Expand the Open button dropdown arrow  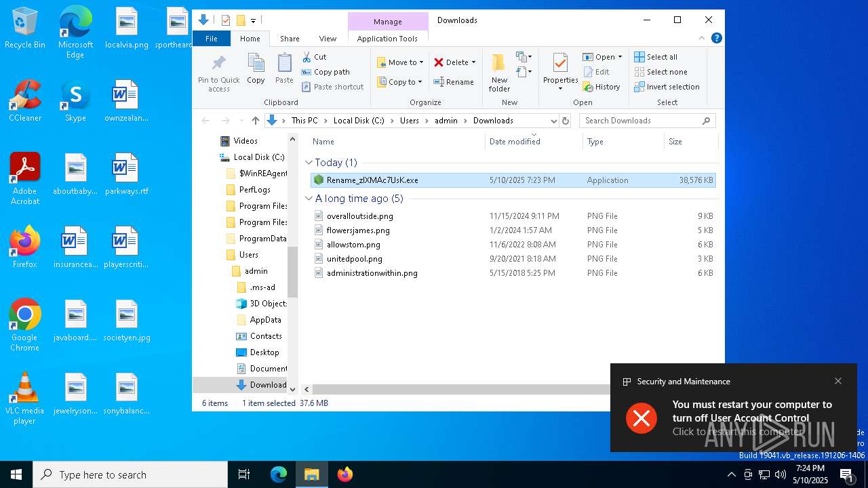620,57
